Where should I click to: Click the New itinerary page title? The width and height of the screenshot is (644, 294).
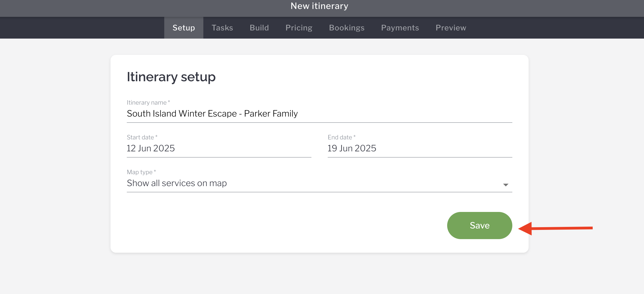319,6
